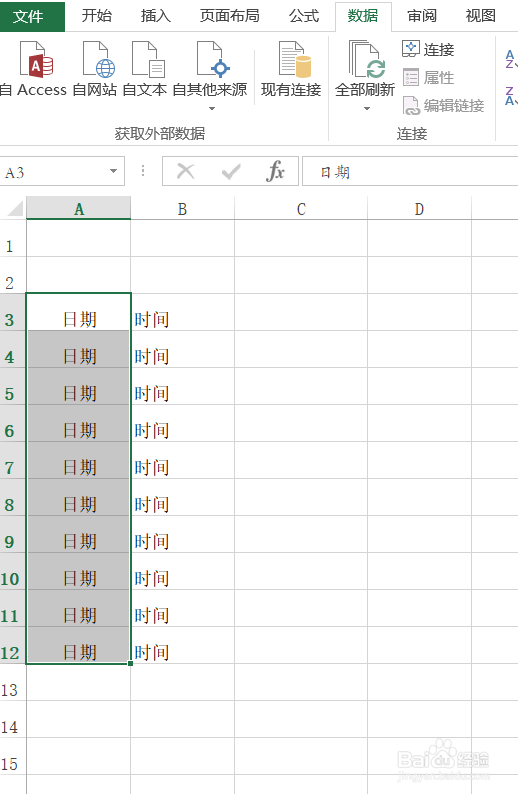Viewport: 518px width, 794px height.
Task: Open 连接 (Connections) in ribbon
Action: click(428, 49)
